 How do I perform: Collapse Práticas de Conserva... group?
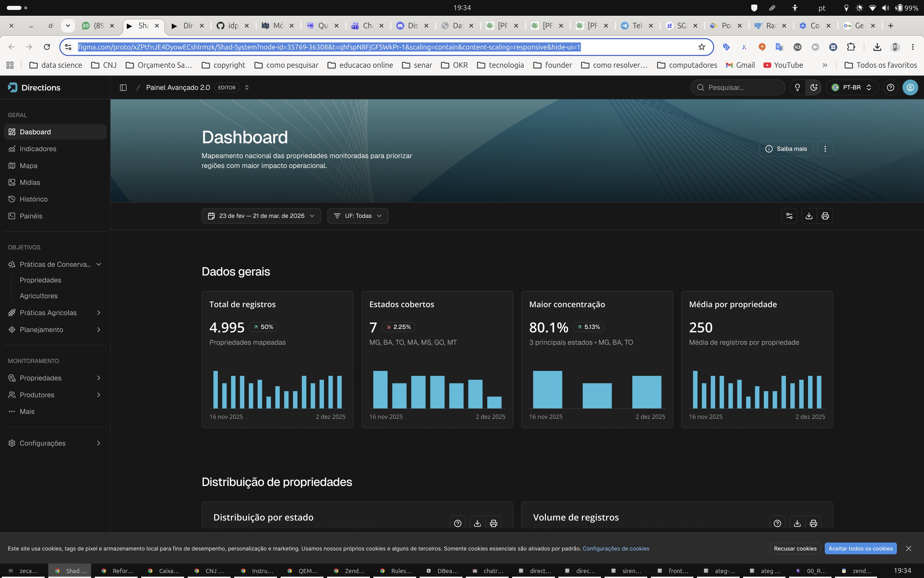click(x=55, y=265)
